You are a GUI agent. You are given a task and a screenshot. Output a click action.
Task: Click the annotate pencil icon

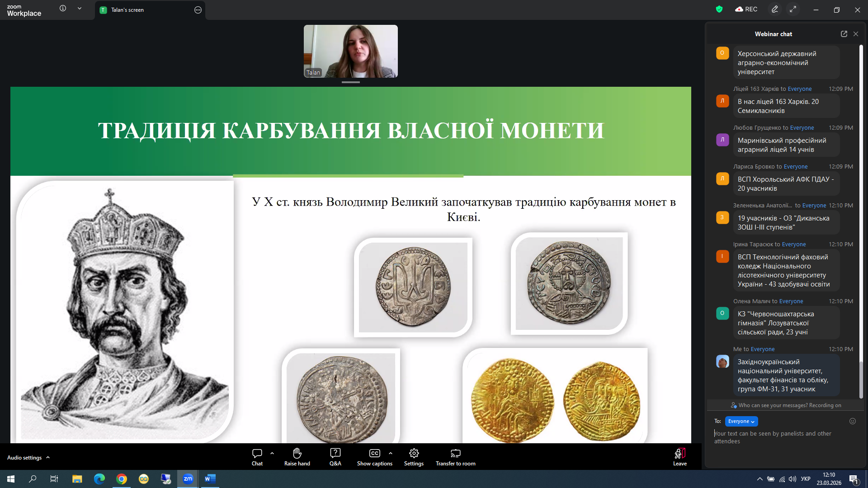click(x=774, y=9)
